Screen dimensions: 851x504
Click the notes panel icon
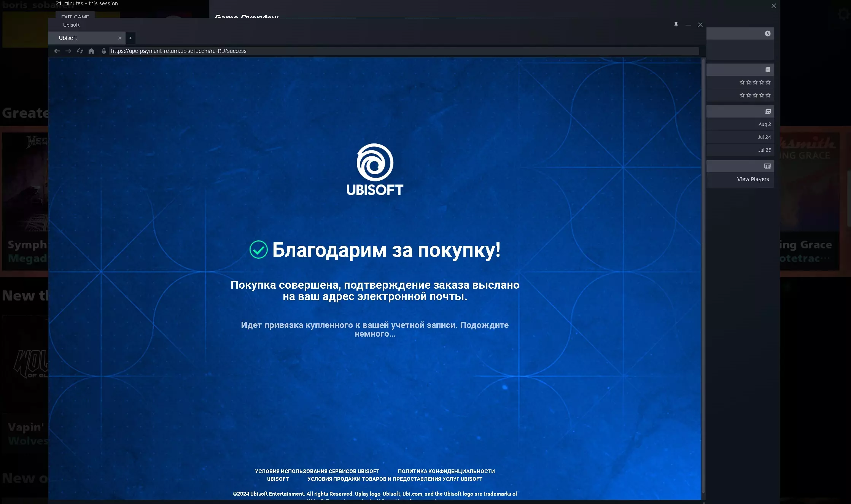coord(768,70)
